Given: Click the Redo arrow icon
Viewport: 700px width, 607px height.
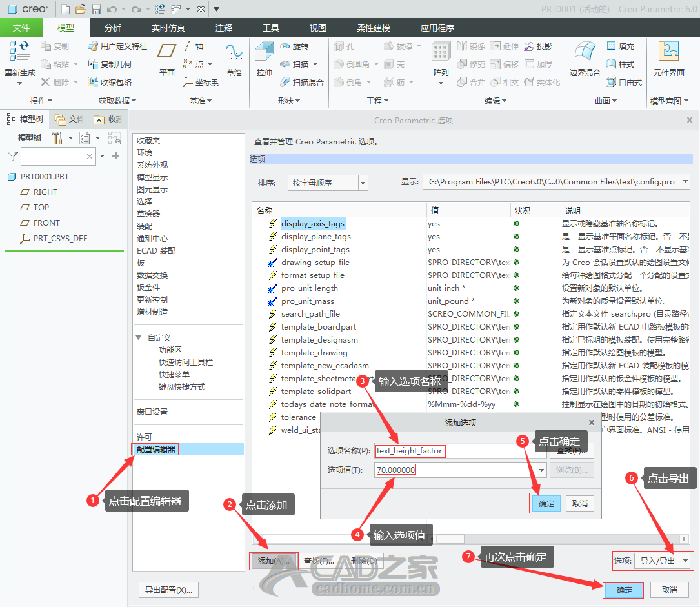Looking at the screenshot, I should tap(136, 9).
